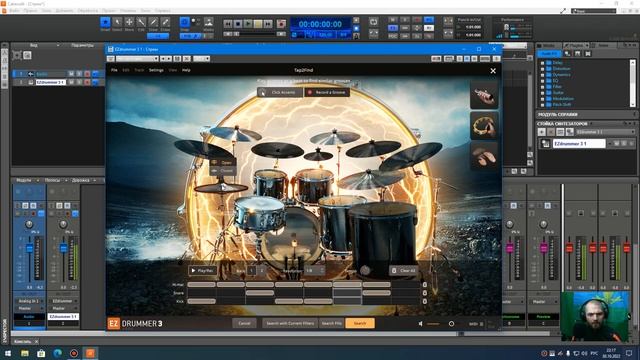Start playback in Cakewalk transport
The image size is (640, 360).
click(x=248, y=24)
